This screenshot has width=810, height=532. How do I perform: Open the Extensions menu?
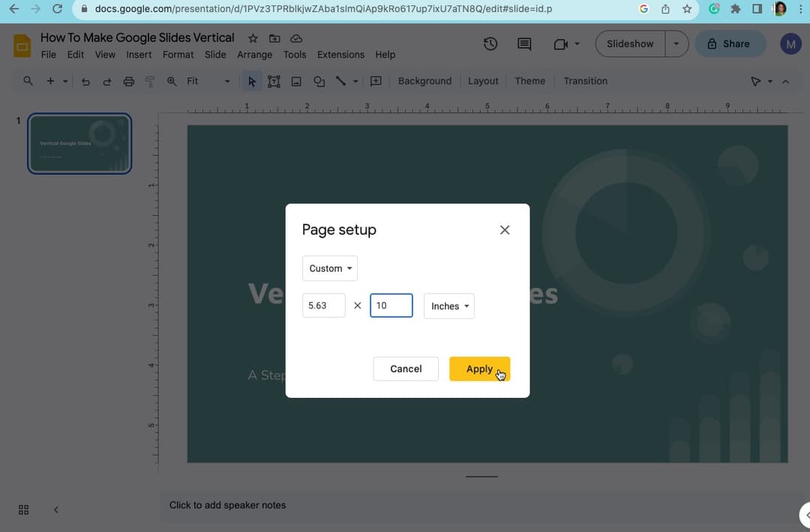(x=340, y=55)
